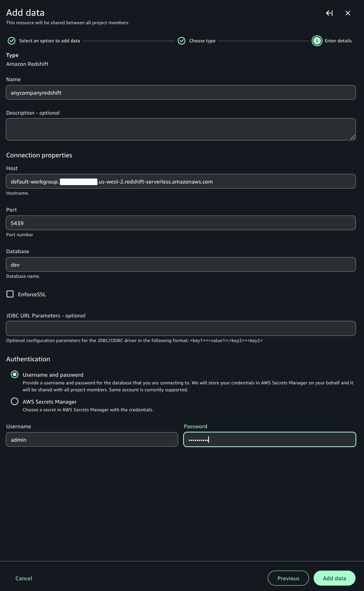Click the Previous button
The width and height of the screenshot is (364, 591).
pyautogui.click(x=288, y=578)
